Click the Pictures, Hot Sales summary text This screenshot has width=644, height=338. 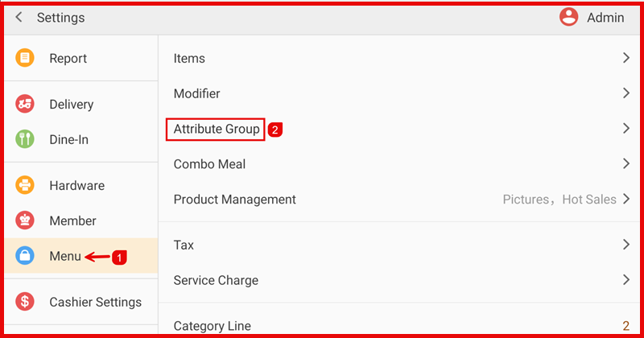point(559,200)
